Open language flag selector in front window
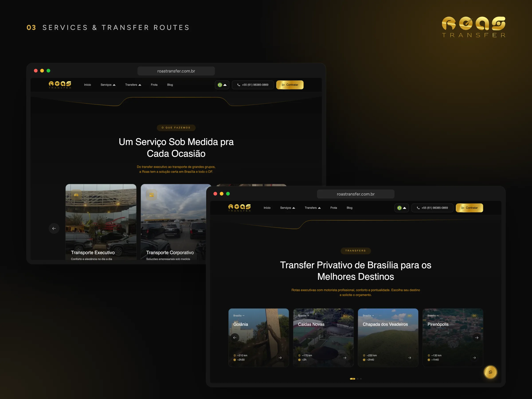 (401, 208)
